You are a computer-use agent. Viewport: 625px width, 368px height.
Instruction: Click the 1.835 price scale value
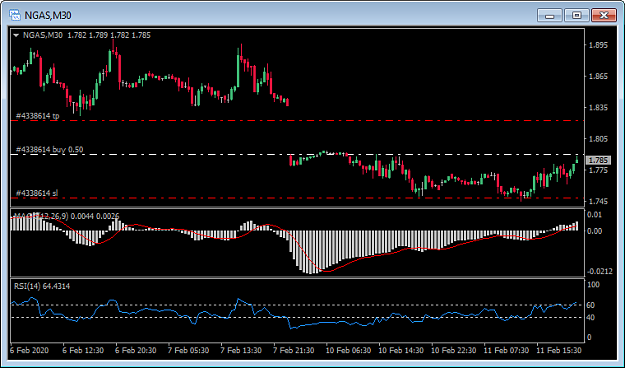[x=599, y=108]
